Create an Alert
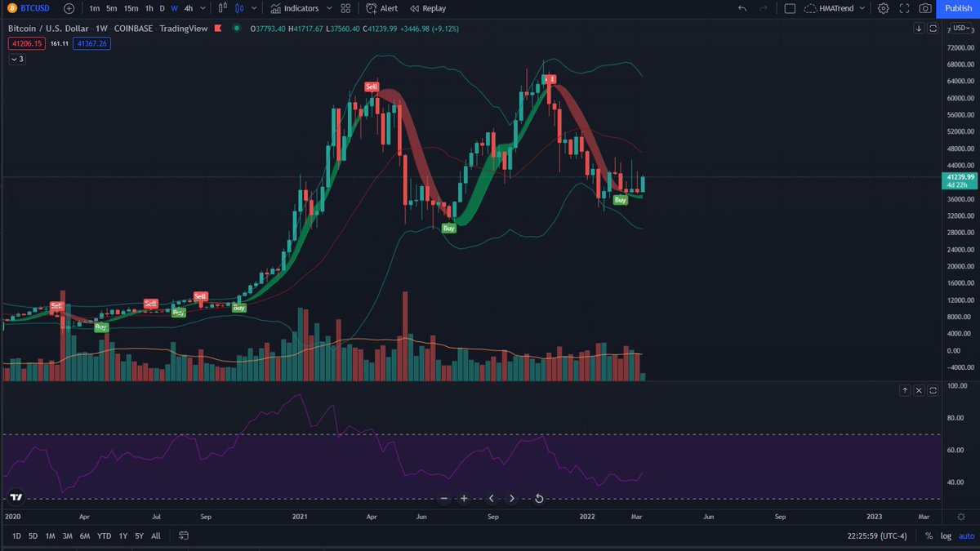The width and height of the screenshot is (980, 551). click(382, 8)
